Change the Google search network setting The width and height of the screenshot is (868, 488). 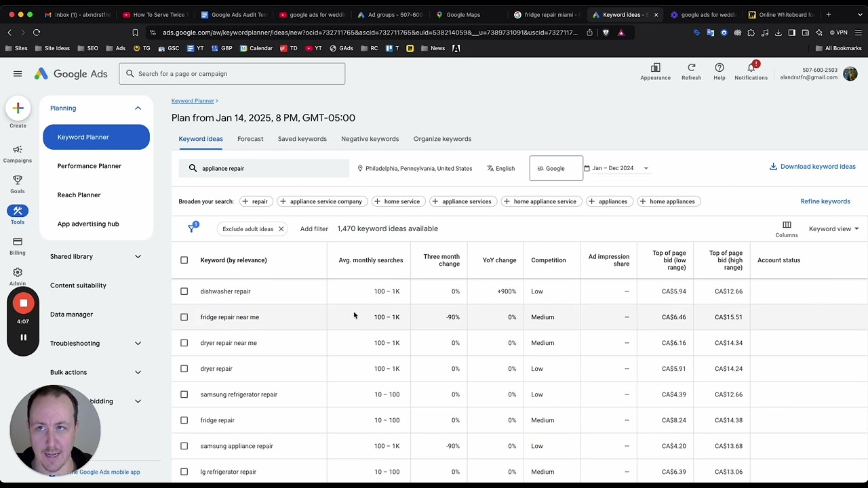(556, 168)
